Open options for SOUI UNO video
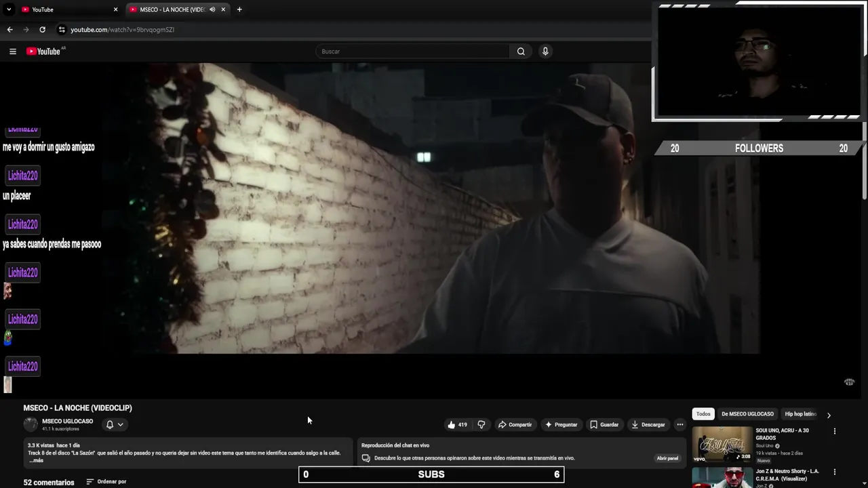 click(x=835, y=431)
